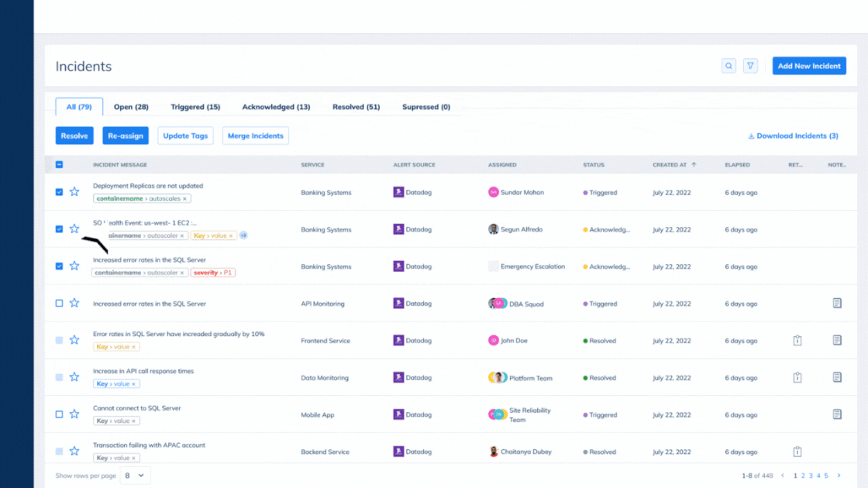Screen dimensions: 868x488
Task: Uncheck the Deployment Replicas incident checkbox
Action: [x=59, y=192]
